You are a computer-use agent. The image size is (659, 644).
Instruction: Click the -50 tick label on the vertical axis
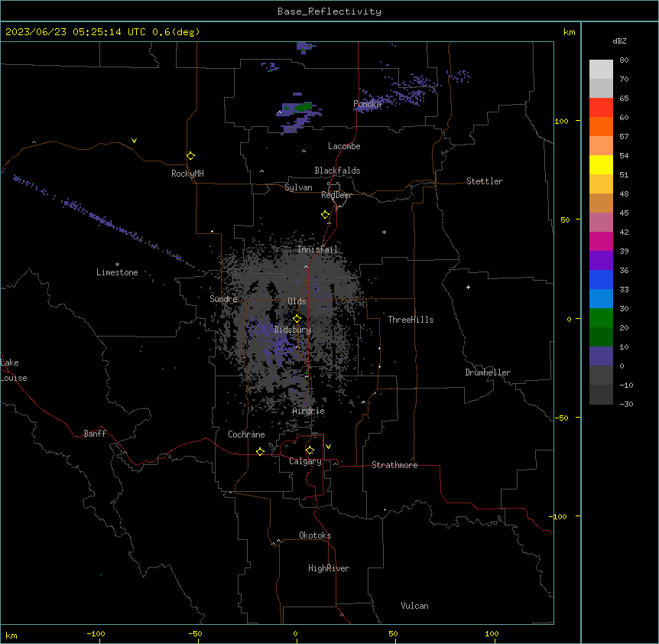click(561, 418)
